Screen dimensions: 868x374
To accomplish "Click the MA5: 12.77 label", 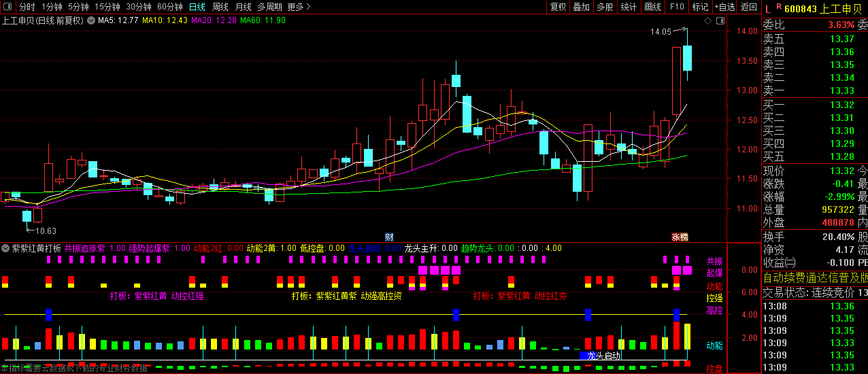I will pos(118,20).
